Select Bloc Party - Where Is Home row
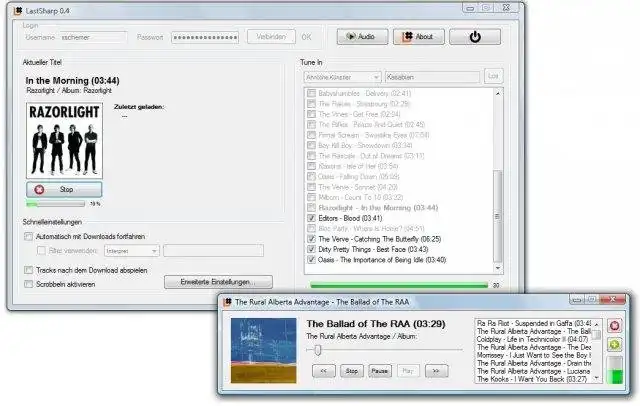640x406 pixels. (x=371, y=229)
